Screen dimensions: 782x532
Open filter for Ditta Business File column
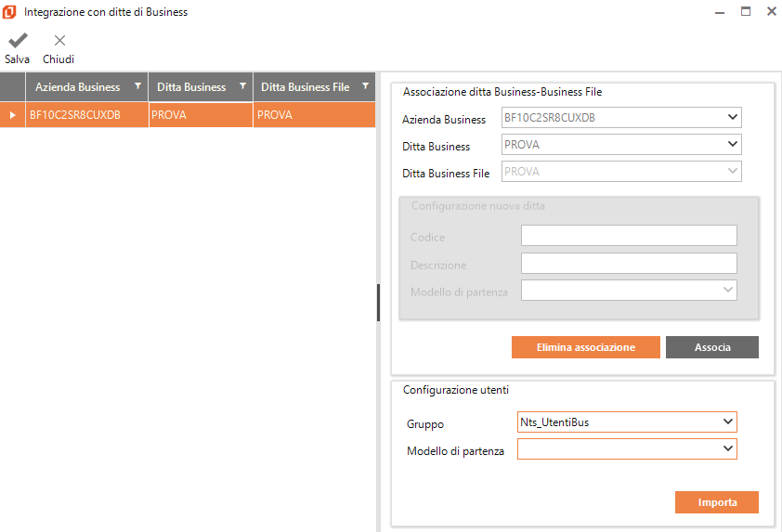pyautogui.click(x=366, y=86)
